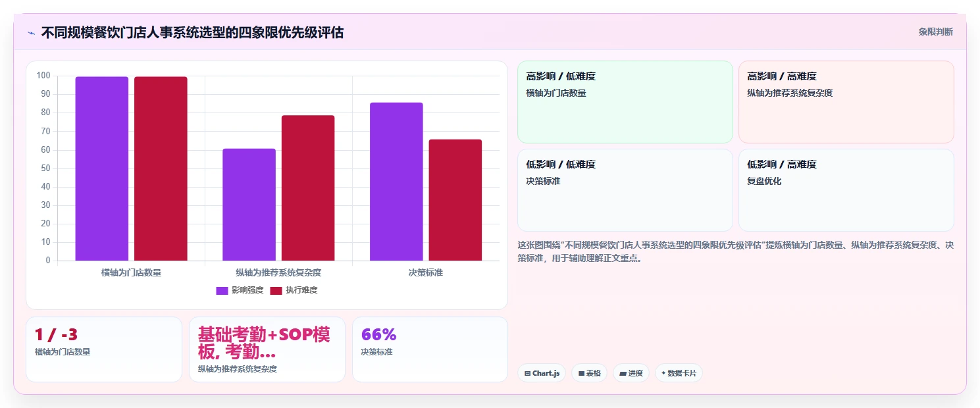This screenshot has height=408, width=980.
Task: Click the 基础考勤+SOP模板 stat value
Action: 264,343
